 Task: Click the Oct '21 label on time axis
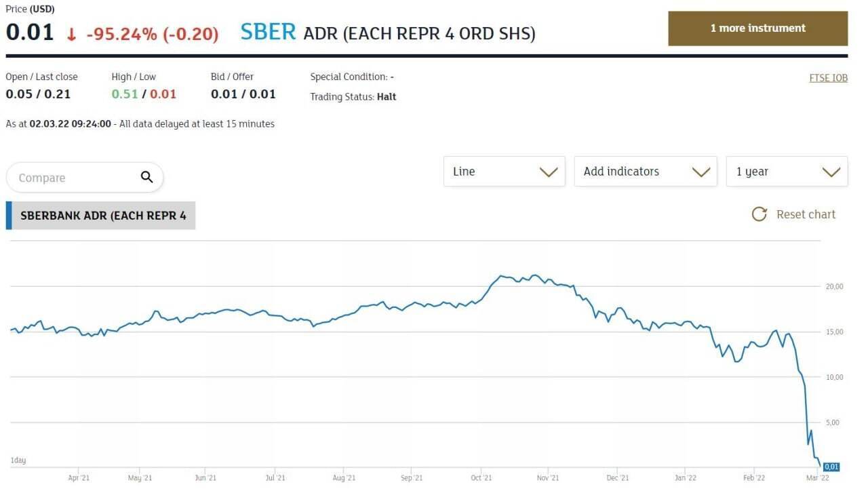(481, 478)
